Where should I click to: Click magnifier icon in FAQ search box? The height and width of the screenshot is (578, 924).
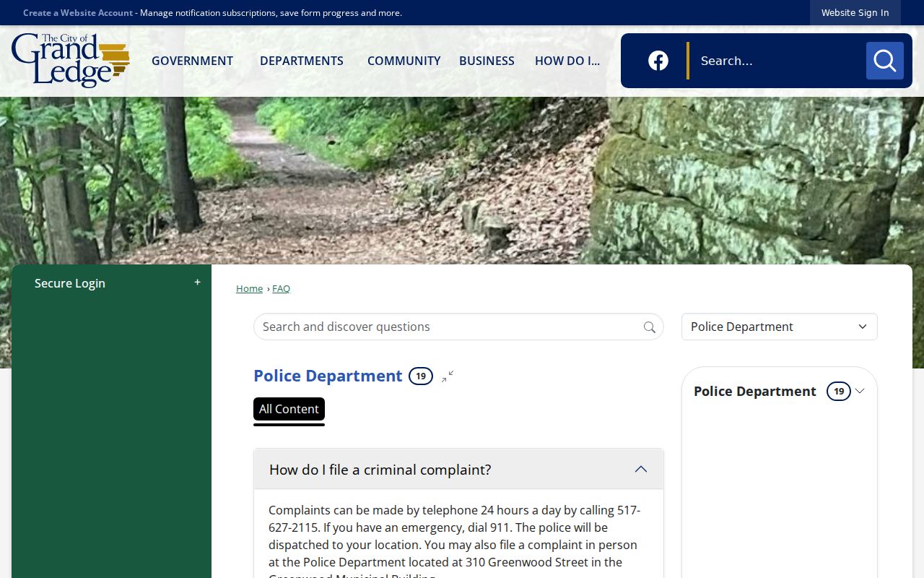[649, 327]
